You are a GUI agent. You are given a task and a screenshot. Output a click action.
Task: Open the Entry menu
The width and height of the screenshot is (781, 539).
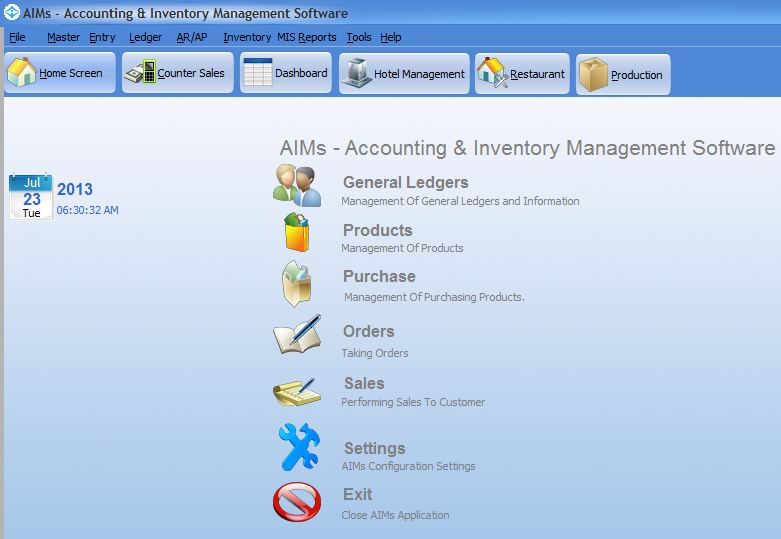[x=102, y=37]
